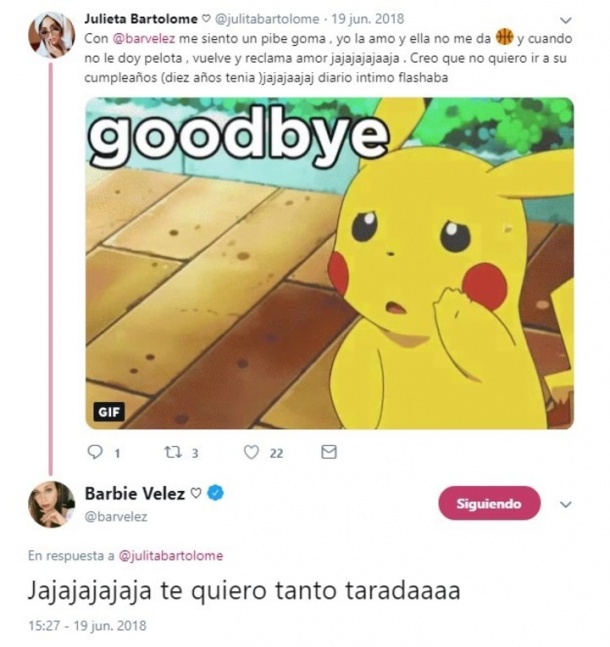Click the @julitabartolome handle in header
610x647 pixels.
(x=267, y=19)
